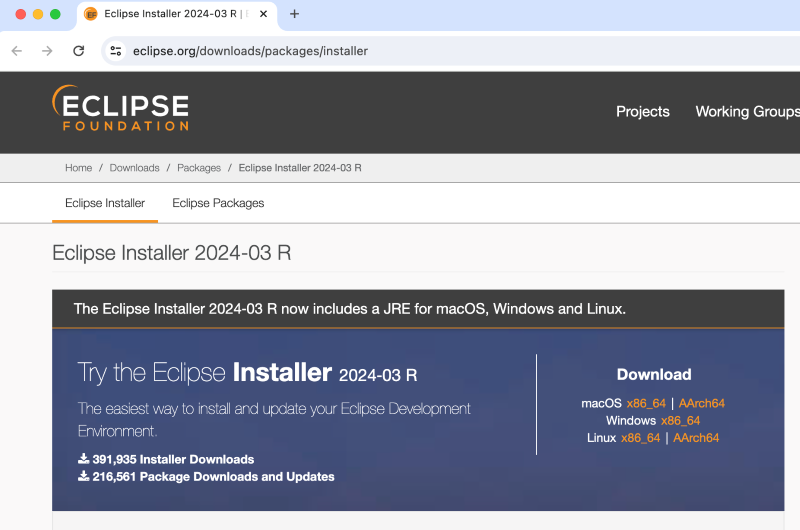Viewport: 800px width, 530px height.
Task: Click the browser back arrow
Action: pos(17,51)
